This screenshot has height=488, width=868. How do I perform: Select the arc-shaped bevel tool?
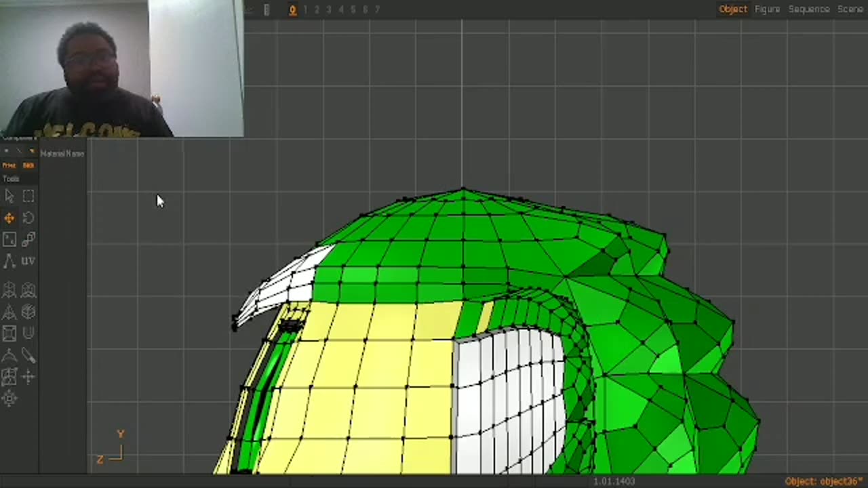coord(9,355)
